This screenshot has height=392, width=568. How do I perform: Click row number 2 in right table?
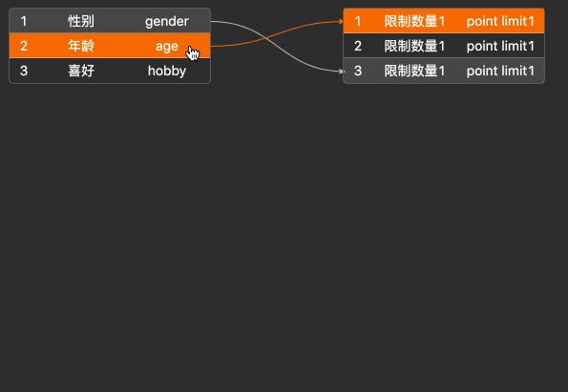pos(358,46)
